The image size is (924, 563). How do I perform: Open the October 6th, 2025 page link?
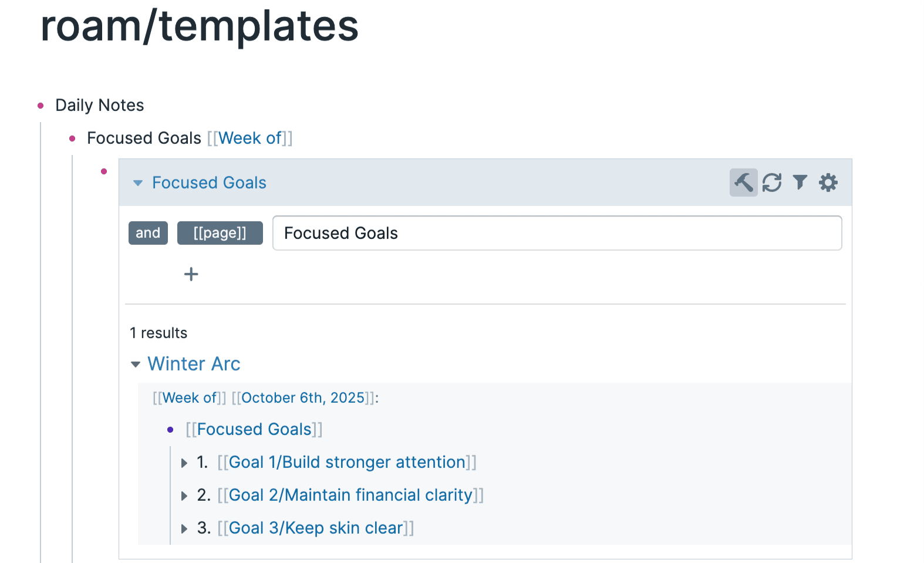pyautogui.click(x=303, y=398)
